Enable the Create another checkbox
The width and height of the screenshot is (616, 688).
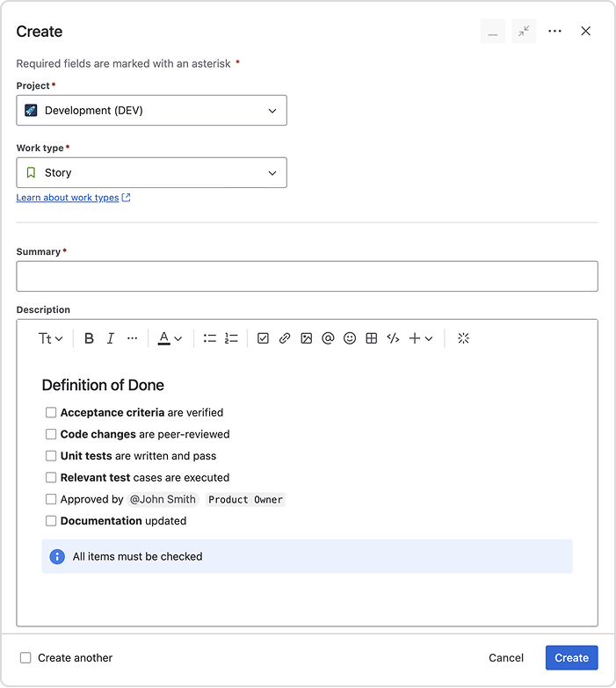(25, 657)
